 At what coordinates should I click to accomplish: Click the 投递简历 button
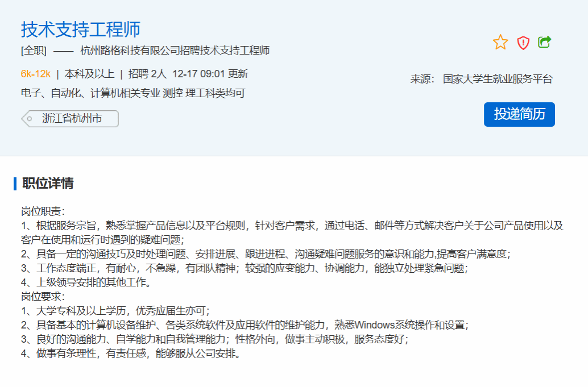tap(519, 114)
